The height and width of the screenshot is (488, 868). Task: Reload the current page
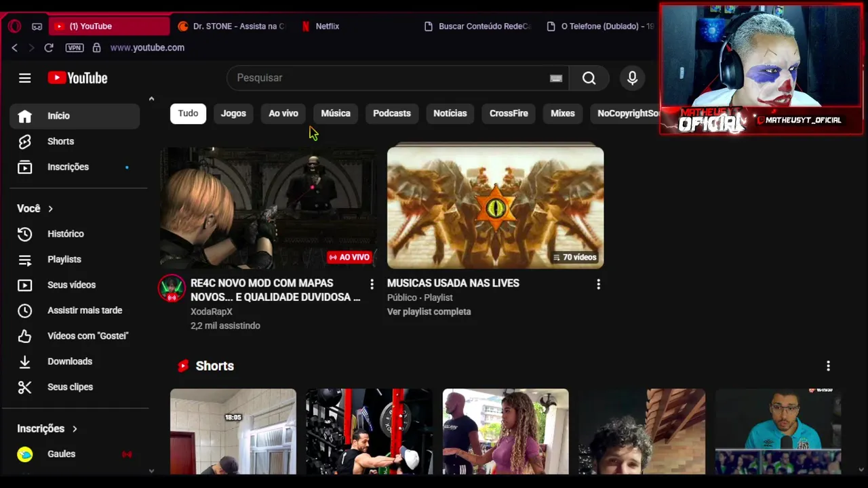[x=49, y=47]
